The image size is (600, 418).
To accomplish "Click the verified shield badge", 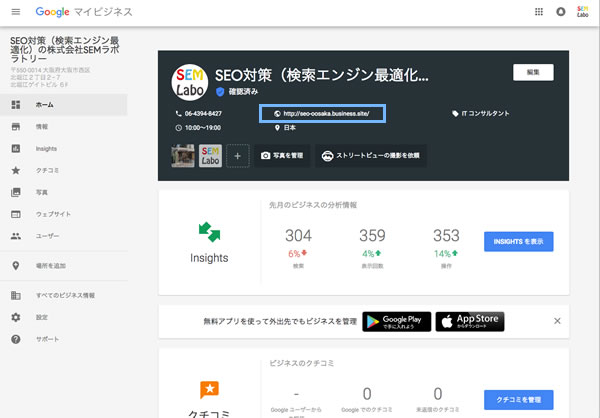I will click(220, 91).
